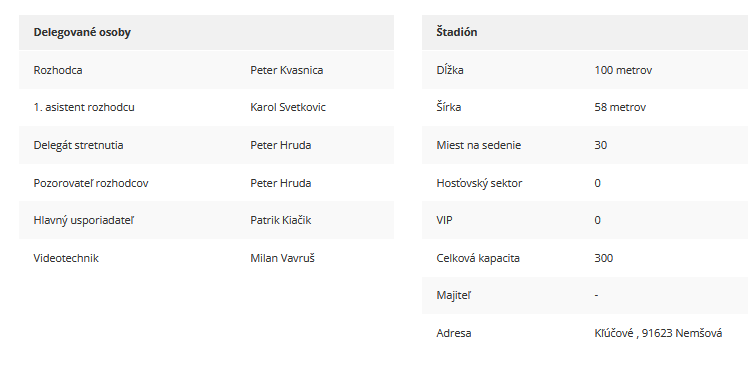The height and width of the screenshot is (368, 748).
Task: Click videotechnik name Milan Vavruš
Action: point(282,258)
